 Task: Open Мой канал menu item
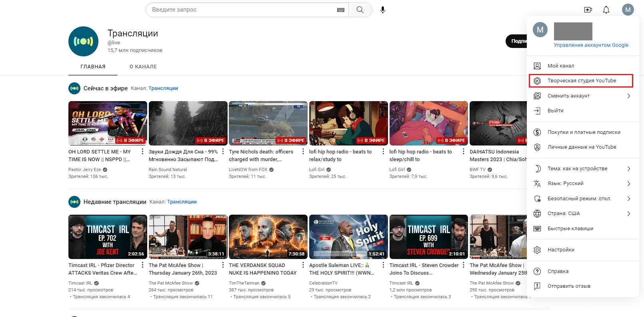point(583,66)
